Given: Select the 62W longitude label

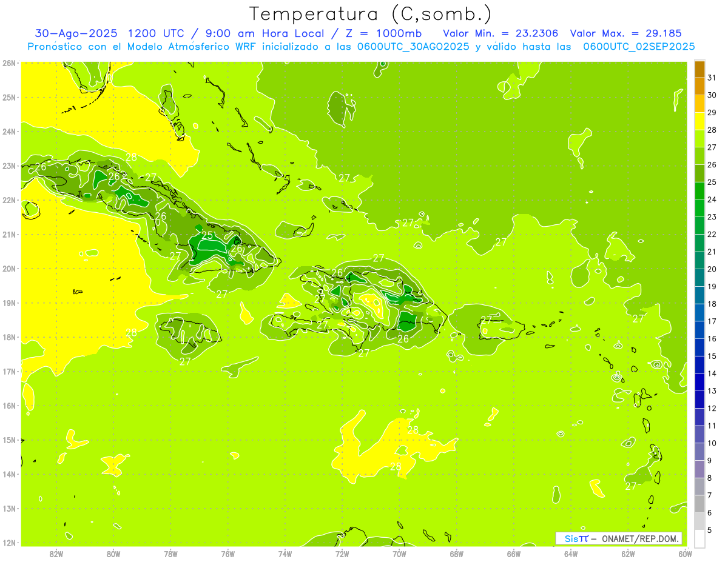Looking at the screenshot, I should [x=628, y=554].
